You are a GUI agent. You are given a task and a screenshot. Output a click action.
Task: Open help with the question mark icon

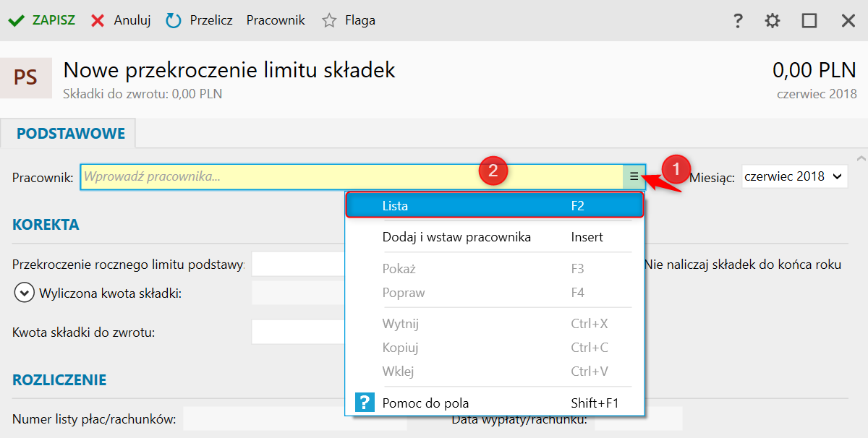[738, 20]
